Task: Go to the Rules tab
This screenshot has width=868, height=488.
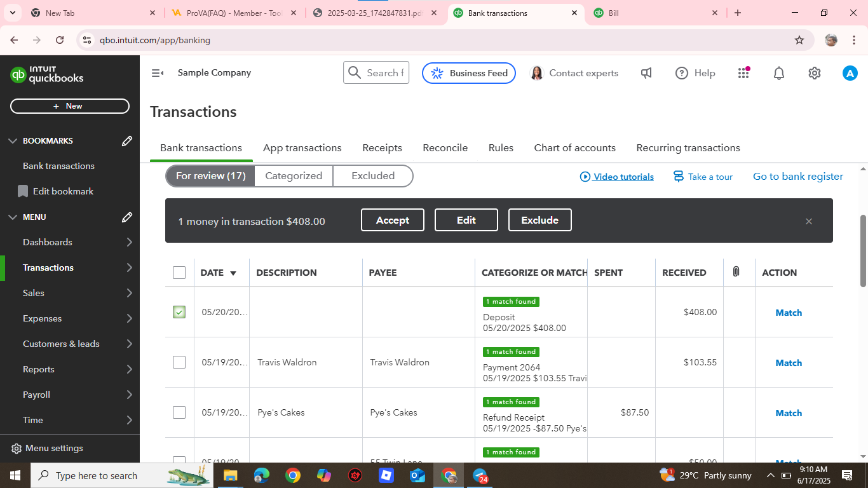Action: point(501,147)
